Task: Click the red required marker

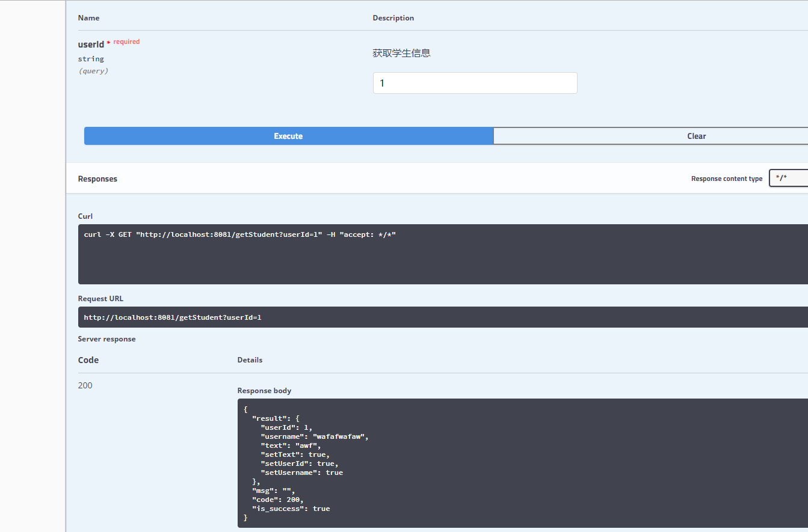Action: coord(123,42)
